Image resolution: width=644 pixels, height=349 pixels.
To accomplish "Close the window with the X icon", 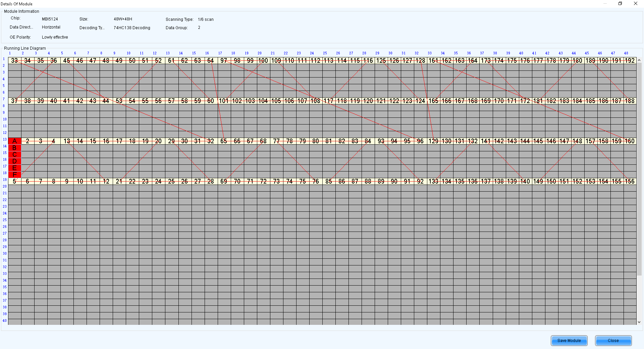I will click(635, 3).
